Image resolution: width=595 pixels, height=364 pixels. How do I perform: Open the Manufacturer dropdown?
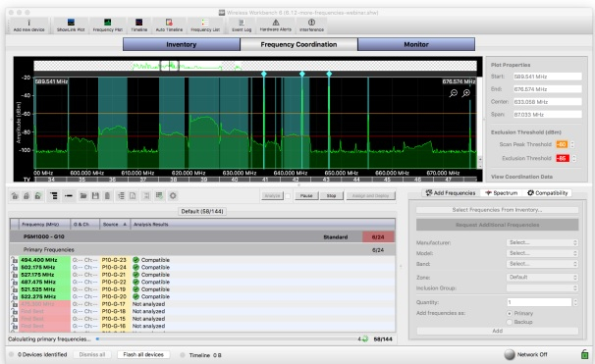(x=542, y=242)
